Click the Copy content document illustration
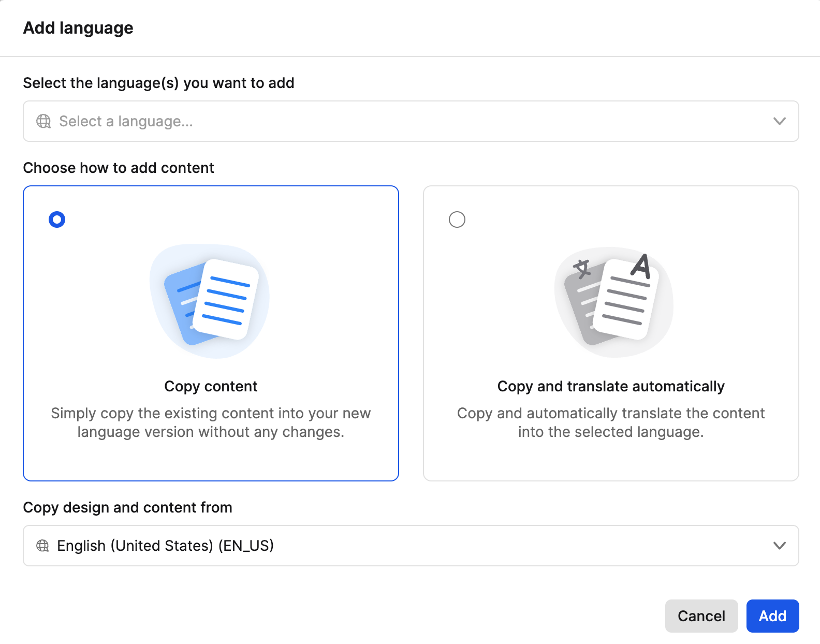820x644 pixels. (210, 301)
